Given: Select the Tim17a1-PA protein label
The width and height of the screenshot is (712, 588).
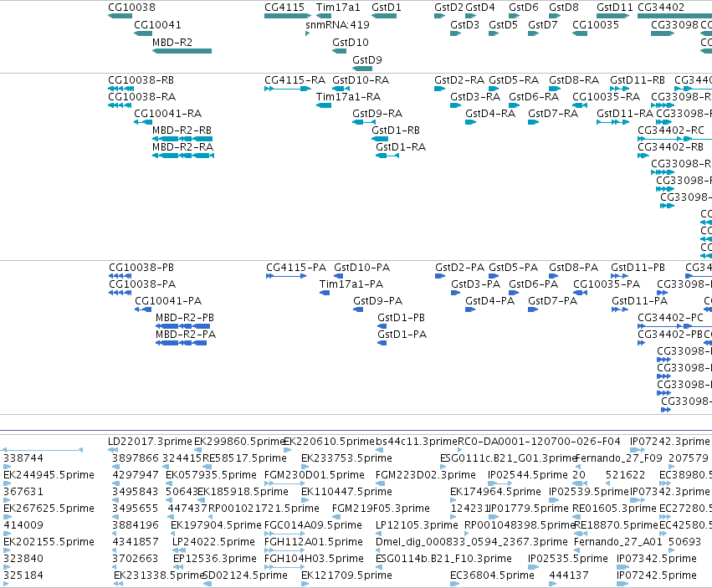Looking at the screenshot, I should (x=351, y=284).
